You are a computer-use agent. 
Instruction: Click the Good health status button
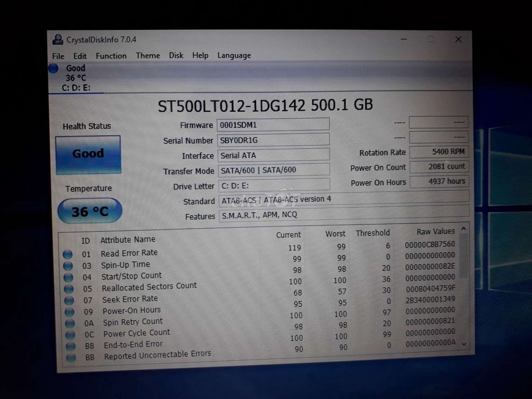tap(88, 155)
